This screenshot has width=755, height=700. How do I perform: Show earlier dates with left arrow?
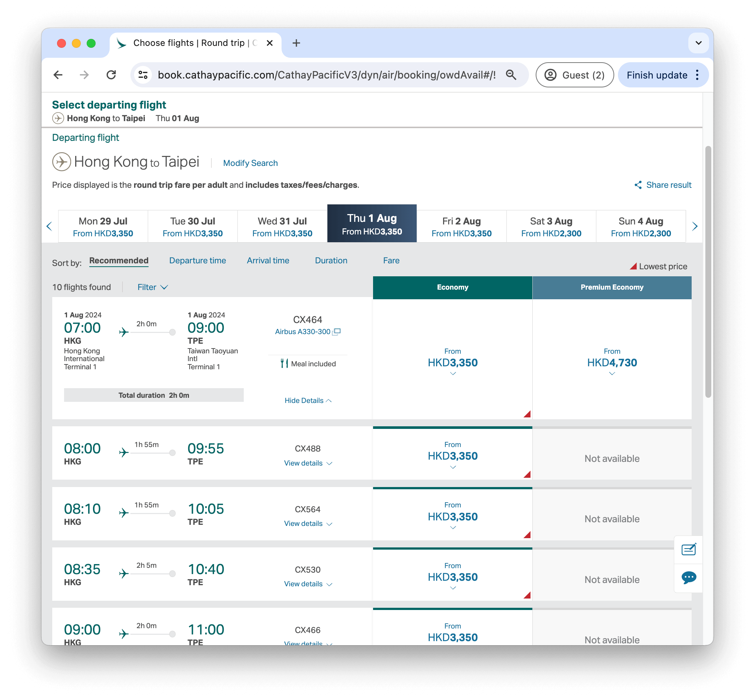coord(49,226)
